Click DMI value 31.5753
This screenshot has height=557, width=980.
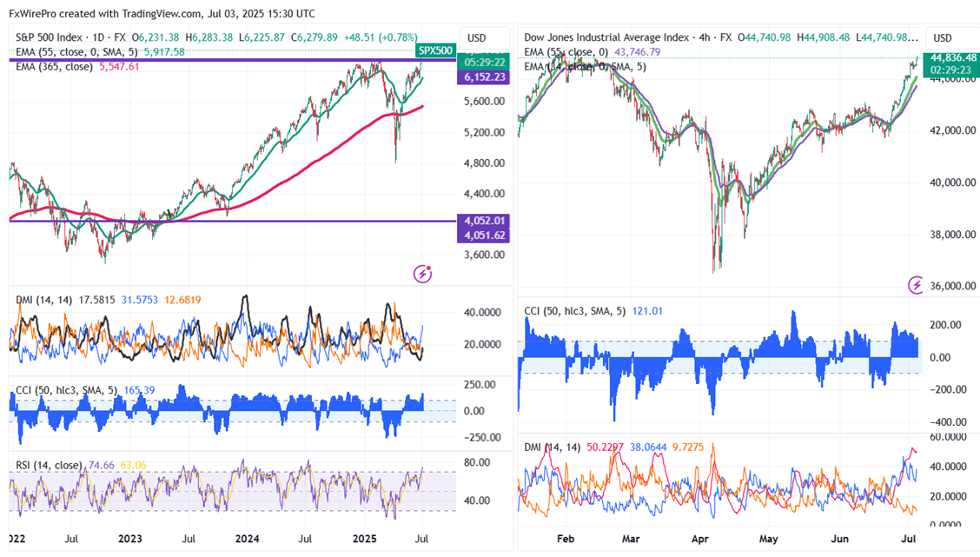pos(139,300)
